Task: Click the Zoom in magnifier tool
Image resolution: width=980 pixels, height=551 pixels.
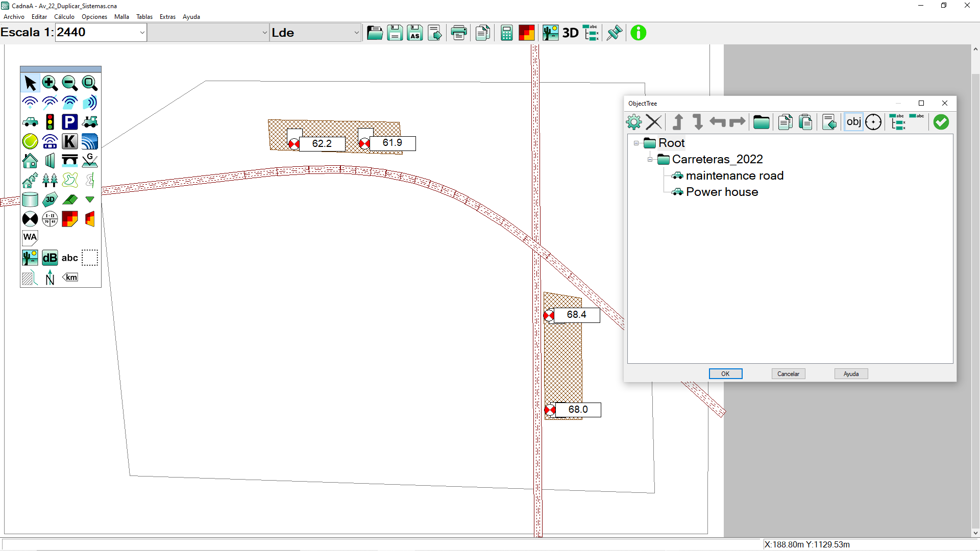Action: [50, 83]
